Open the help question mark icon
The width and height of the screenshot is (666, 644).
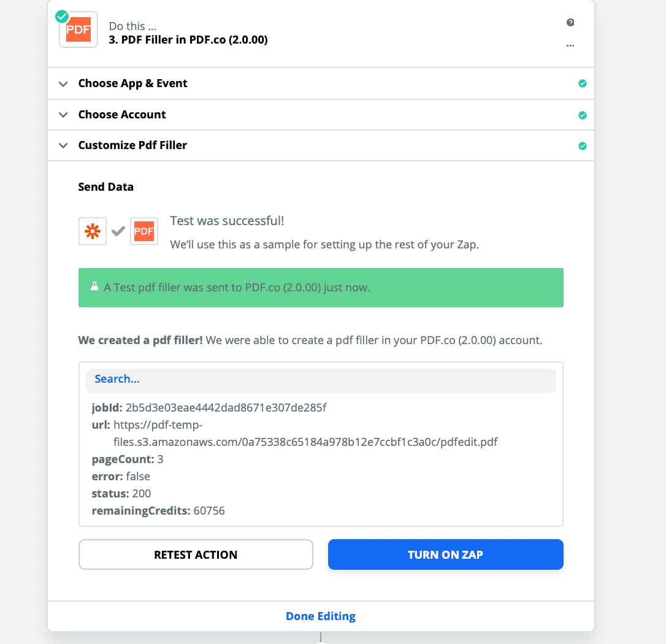tap(570, 23)
